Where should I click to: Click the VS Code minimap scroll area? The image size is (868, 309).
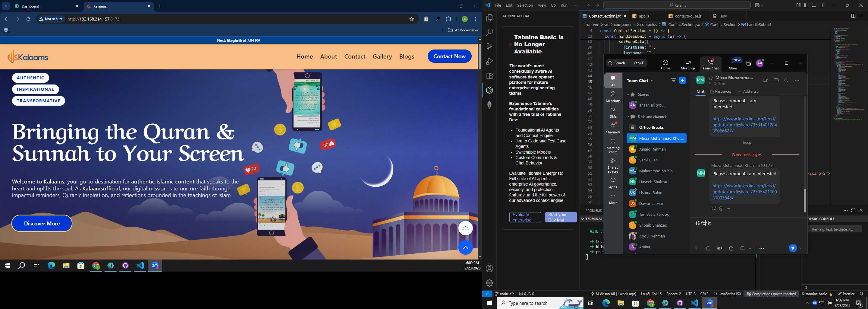[848, 74]
